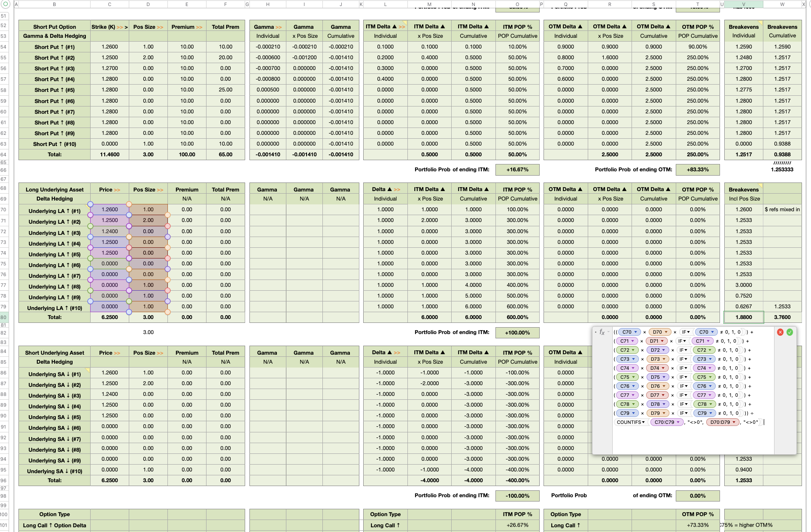
Task: Click the "1.6000" OTM delta cell
Action: click(610, 58)
